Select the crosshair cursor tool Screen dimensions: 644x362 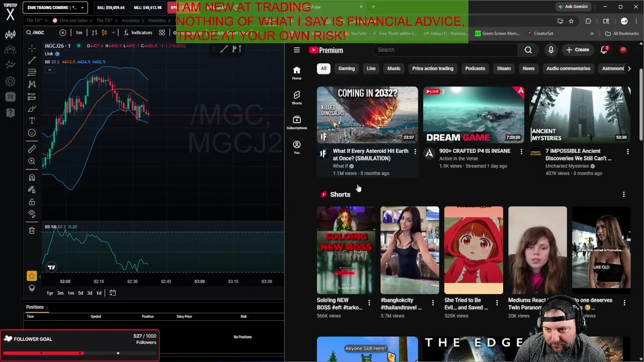32,48
